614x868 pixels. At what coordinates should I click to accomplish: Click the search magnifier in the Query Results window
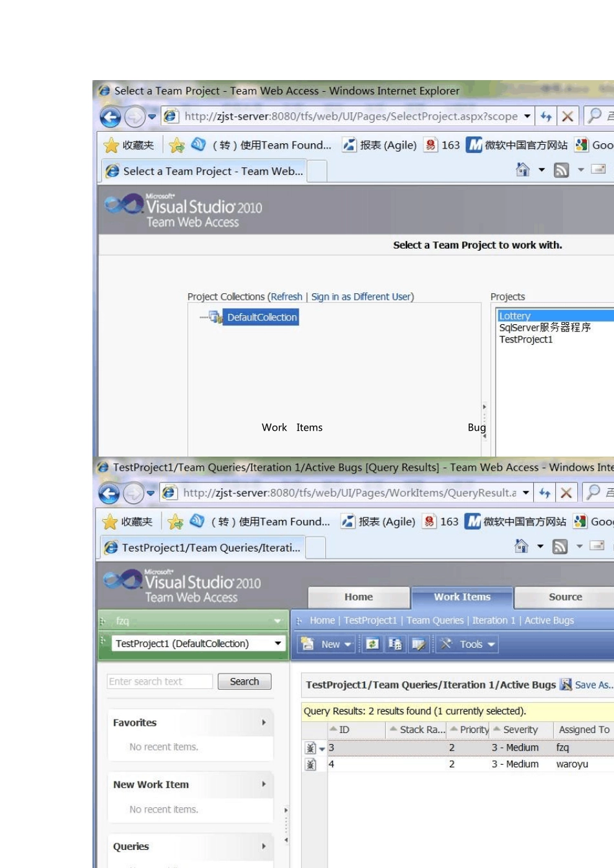[x=593, y=492]
